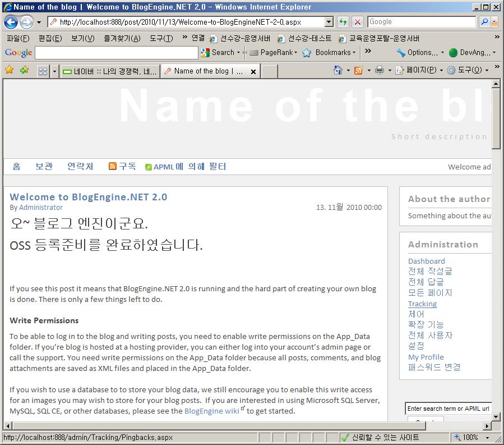Open the 도구(T) menu
504x445 pixels.
pos(161,38)
